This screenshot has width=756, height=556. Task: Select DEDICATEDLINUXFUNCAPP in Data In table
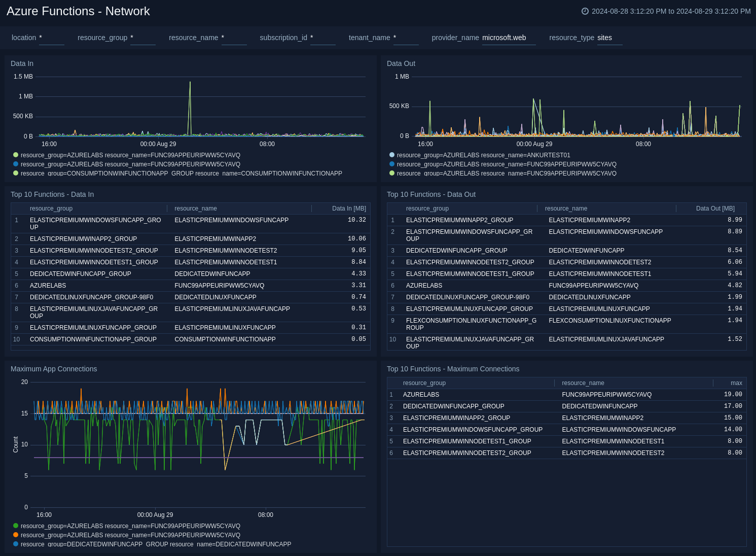[215, 297]
